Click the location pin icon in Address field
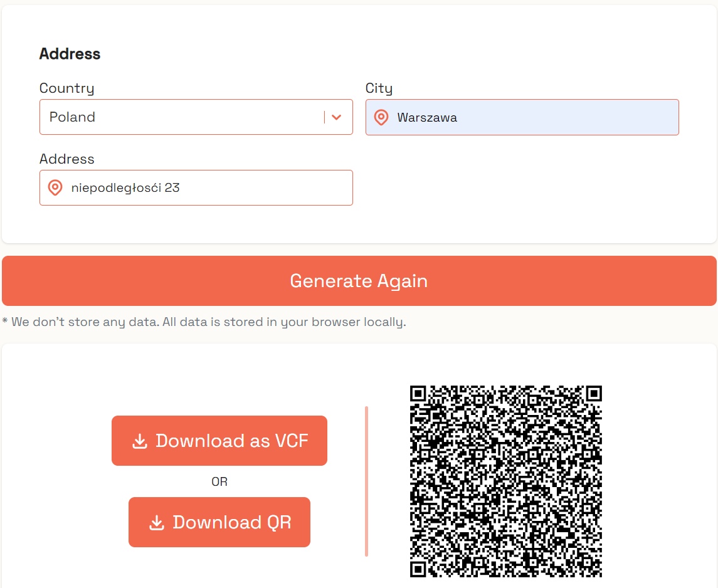The height and width of the screenshot is (588, 718). click(55, 187)
